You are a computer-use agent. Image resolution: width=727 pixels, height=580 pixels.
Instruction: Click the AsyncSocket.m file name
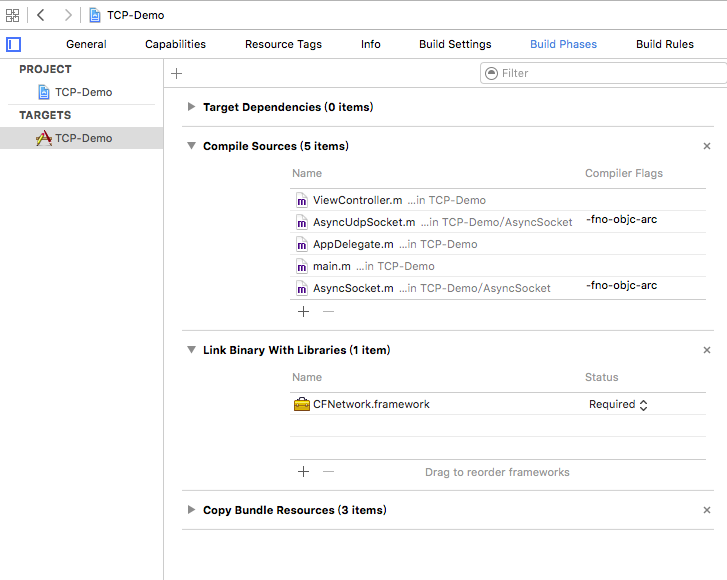(x=353, y=288)
